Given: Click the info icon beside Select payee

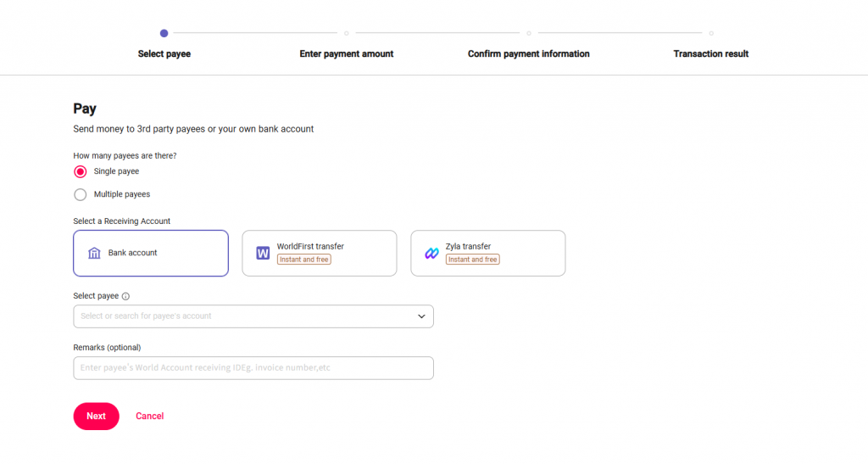Looking at the screenshot, I should coord(125,296).
